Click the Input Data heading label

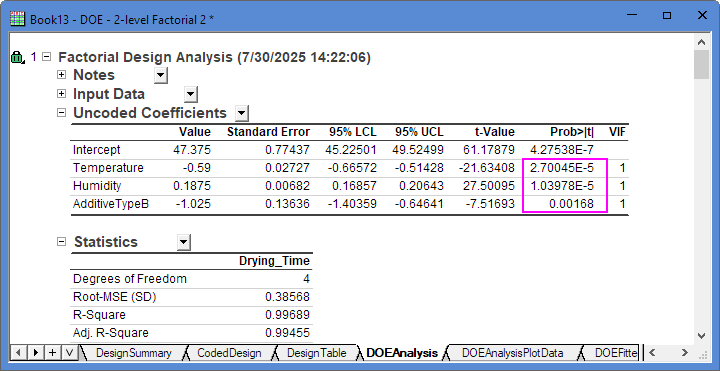[x=109, y=94]
